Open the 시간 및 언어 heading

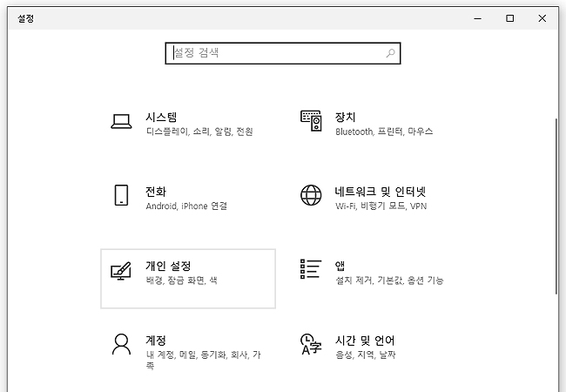[x=365, y=341]
